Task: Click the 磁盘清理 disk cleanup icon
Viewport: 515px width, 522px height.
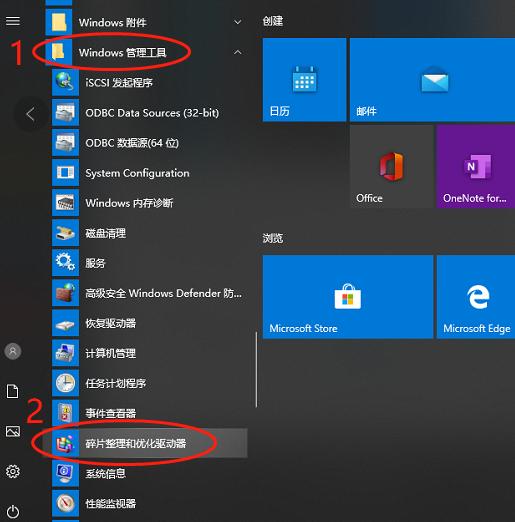Action: tap(65, 233)
